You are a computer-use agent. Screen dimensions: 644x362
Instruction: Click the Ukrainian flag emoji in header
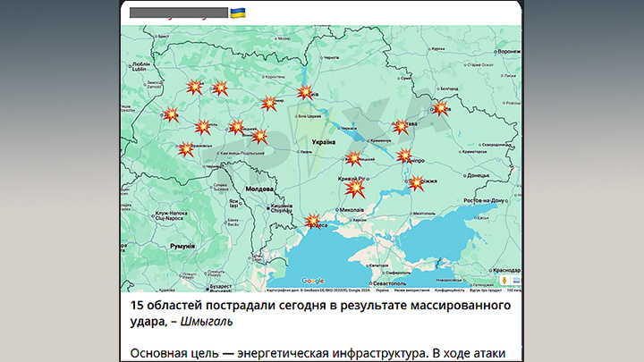238,13
